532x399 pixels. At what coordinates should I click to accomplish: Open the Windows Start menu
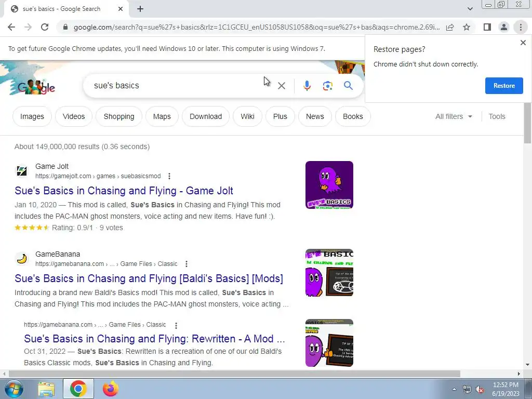(13, 389)
